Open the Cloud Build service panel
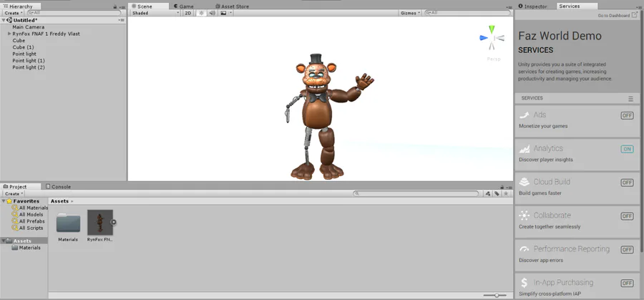The image size is (644, 300). [577, 188]
